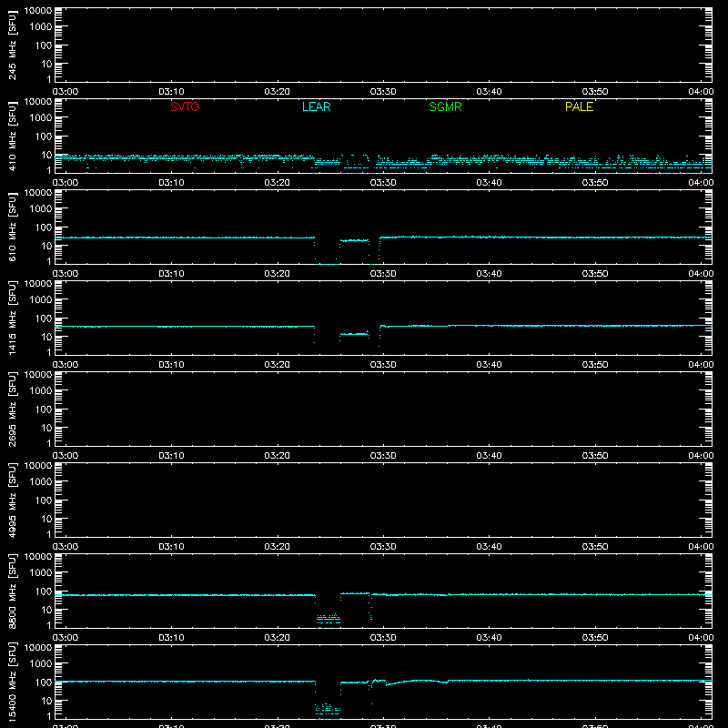Click the 10000 tick on the 2695 MHz axis
Image resolution: width=728 pixels, height=728 pixels.
pyautogui.click(x=38, y=375)
